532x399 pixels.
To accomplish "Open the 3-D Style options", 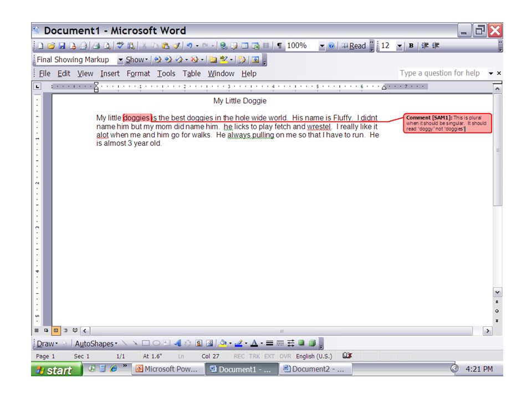I will coord(312,344).
